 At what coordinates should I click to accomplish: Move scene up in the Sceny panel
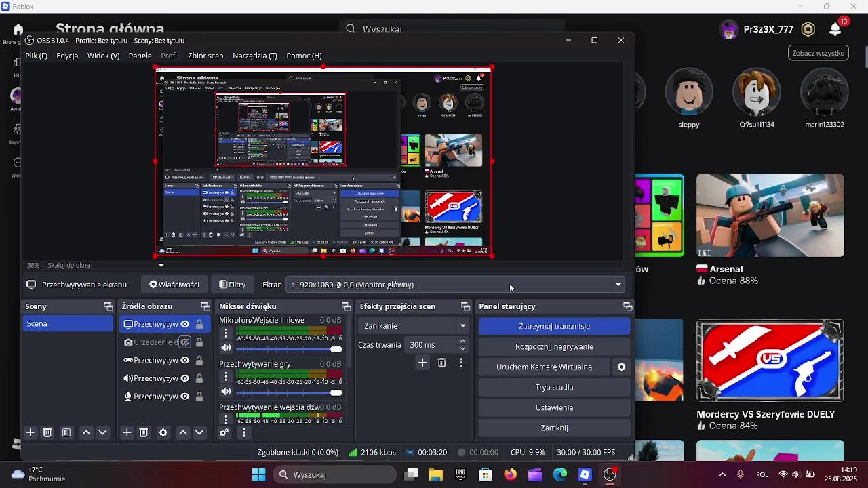(86, 432)
